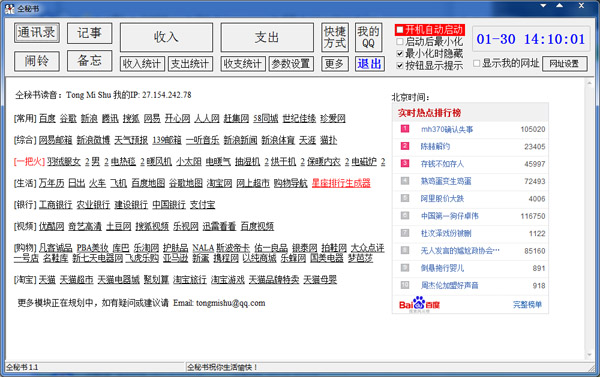Image resolution: width=600 pixels, height=377 pixels.
Task: Open the 记事 notes button
Action: pyautogui.click(x=90, y=33)
